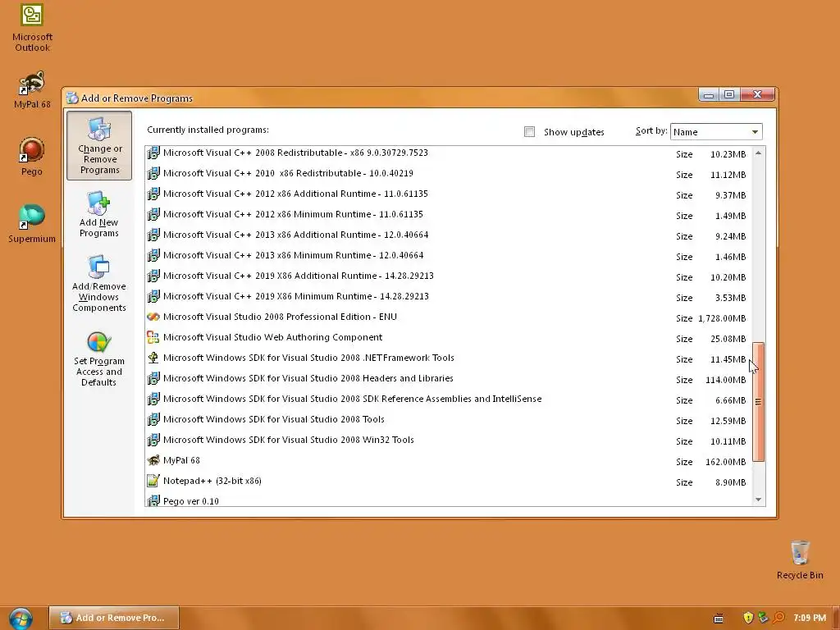Screen dimensions: 840x630
Task: Click the Visual C++ 2012 Additional Runtime icon
Action: 153,194
